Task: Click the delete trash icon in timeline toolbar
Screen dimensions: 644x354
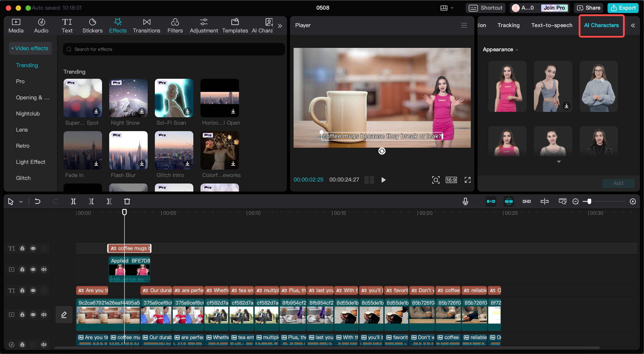Action: [127, 201]
